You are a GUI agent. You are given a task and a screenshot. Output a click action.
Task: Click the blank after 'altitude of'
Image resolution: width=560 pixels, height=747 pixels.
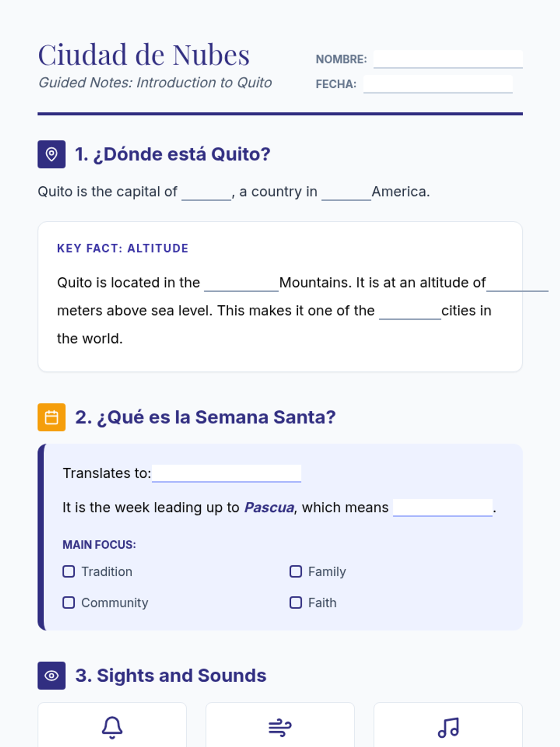tap(518, 283)
